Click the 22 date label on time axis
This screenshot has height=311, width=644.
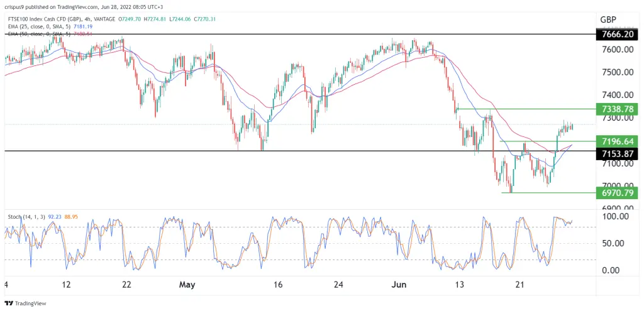126,285
